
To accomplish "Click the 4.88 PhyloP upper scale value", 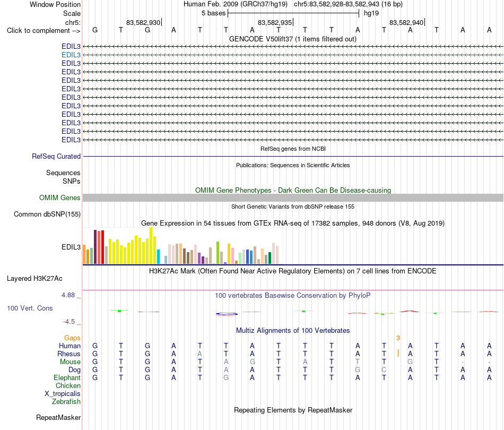I will point(68,295).
